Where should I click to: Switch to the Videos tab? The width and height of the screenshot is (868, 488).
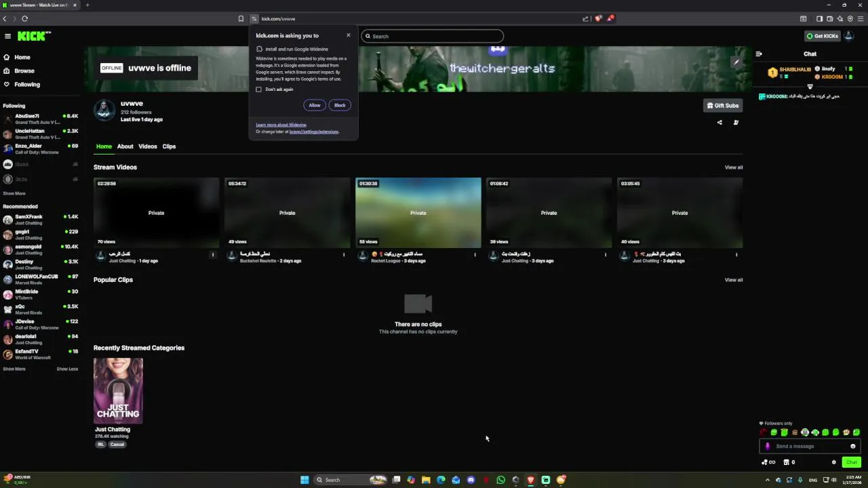click(x=148, y=146)
